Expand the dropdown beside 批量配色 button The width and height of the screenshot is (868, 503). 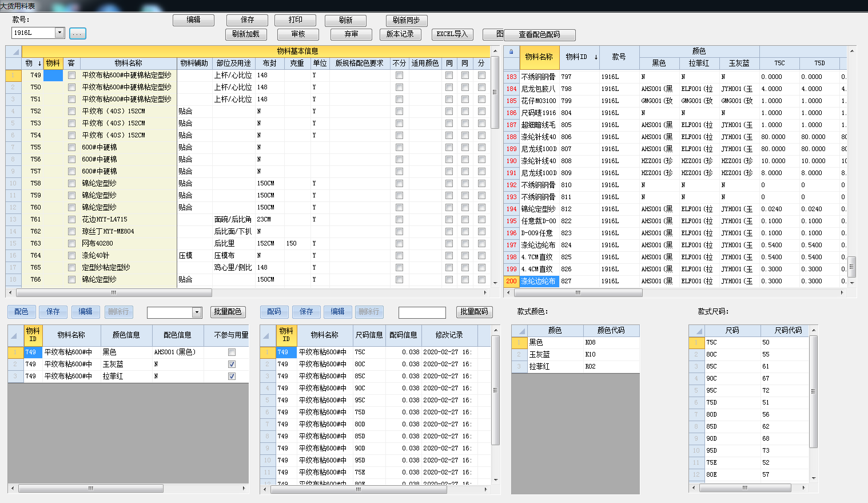(197, 312)
